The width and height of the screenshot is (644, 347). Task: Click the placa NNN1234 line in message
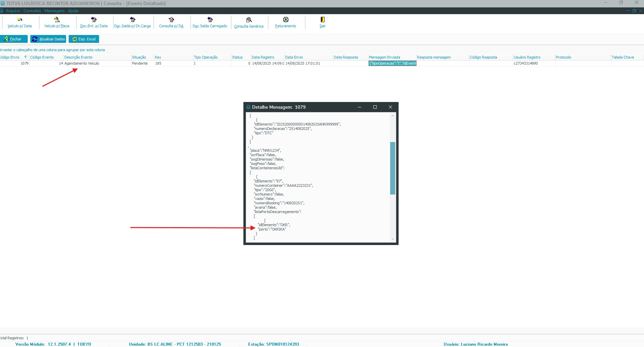tap(266, 150)
